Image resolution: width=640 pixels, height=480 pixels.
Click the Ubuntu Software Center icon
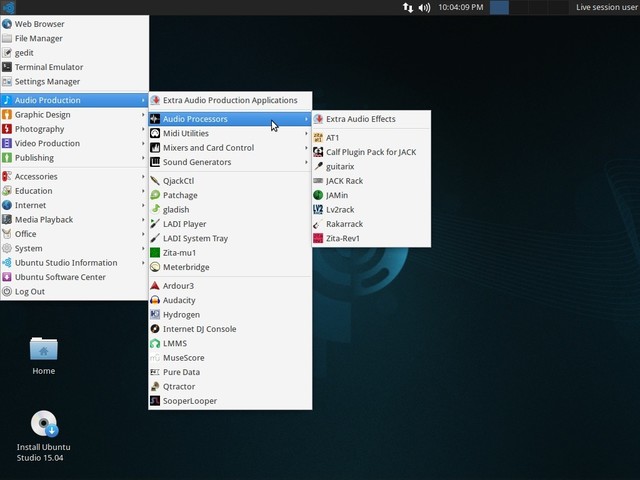pyautogui.click(x=7, y=277)
